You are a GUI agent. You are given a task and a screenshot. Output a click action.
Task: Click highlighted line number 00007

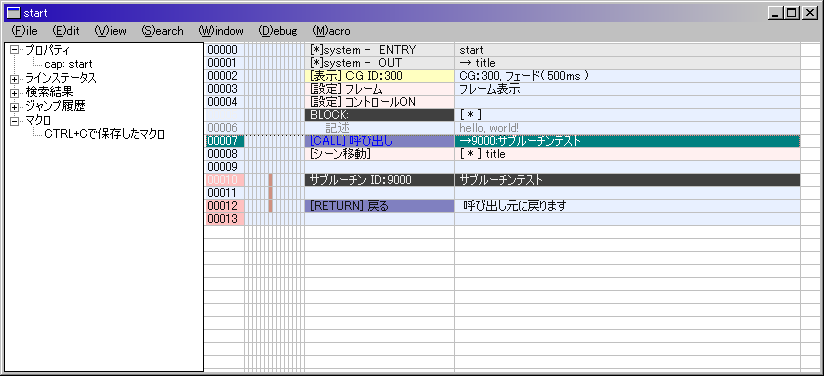pyautogui.click(x=223, y=141)
